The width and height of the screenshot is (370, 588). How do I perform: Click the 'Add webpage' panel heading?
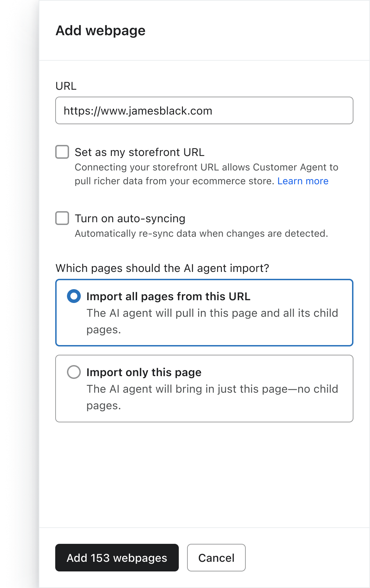pyautogui.click(x=100, y=31)
